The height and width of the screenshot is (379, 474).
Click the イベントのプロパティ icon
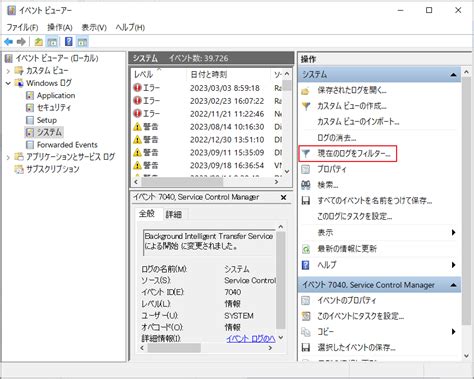(306, 301)
